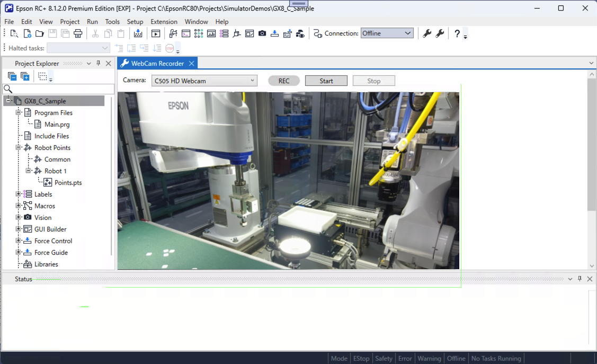The width and height of the screenshot is (597, 364).
Task: Click the Open Project folder icon
Action: pos(40,34)
